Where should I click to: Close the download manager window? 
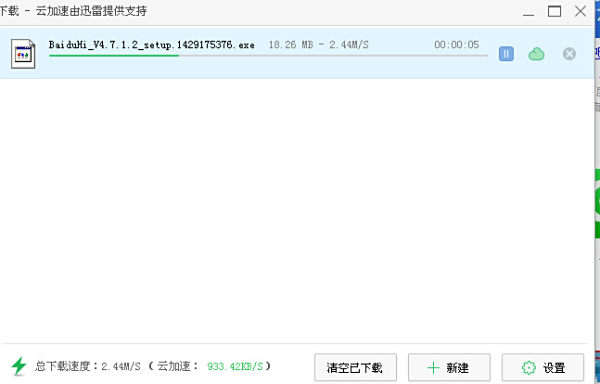[x=580, y=11]
